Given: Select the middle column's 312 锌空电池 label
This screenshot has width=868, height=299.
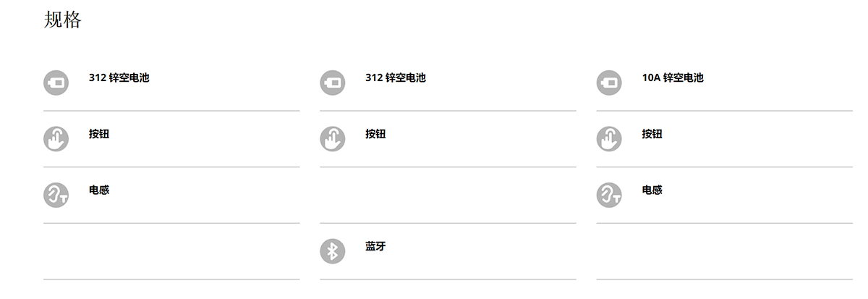Looking at the screenshot, I should pyautogui.click(x=396, y=77).
